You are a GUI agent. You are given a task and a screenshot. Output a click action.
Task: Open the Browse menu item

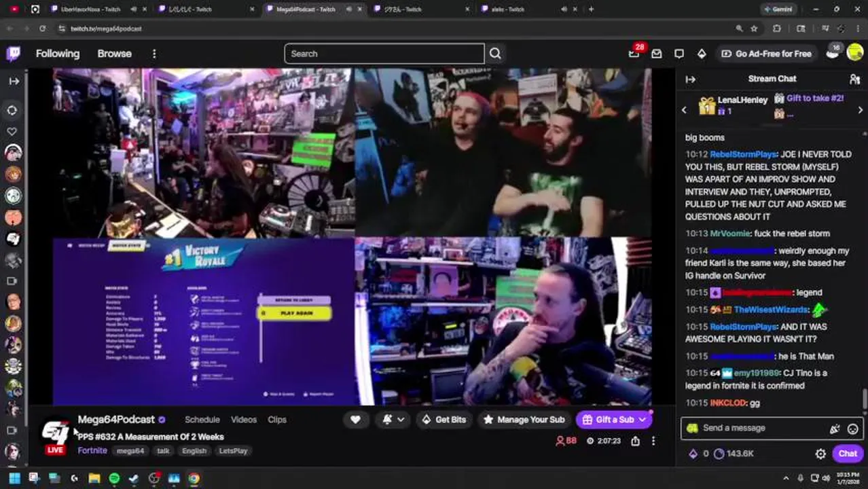click(114, 54)
